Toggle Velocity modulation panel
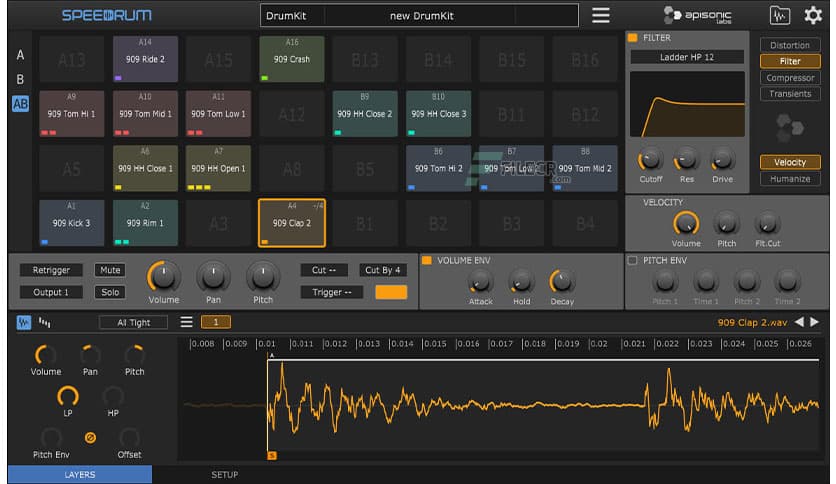 [x=790, y=162]
